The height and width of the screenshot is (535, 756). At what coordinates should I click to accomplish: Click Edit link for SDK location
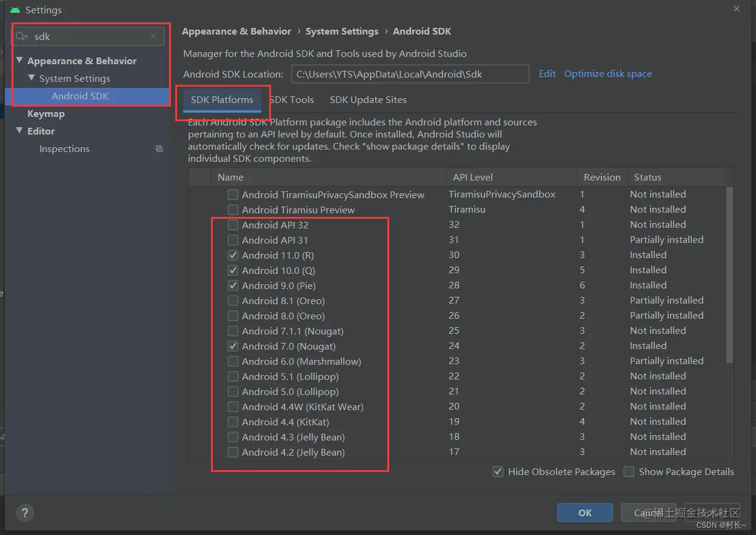point(547,74)
